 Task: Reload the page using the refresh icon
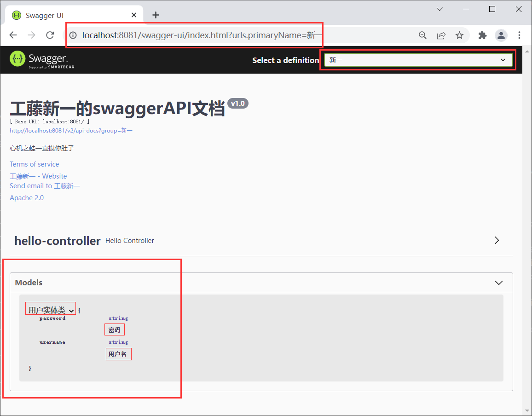point(50,35)
